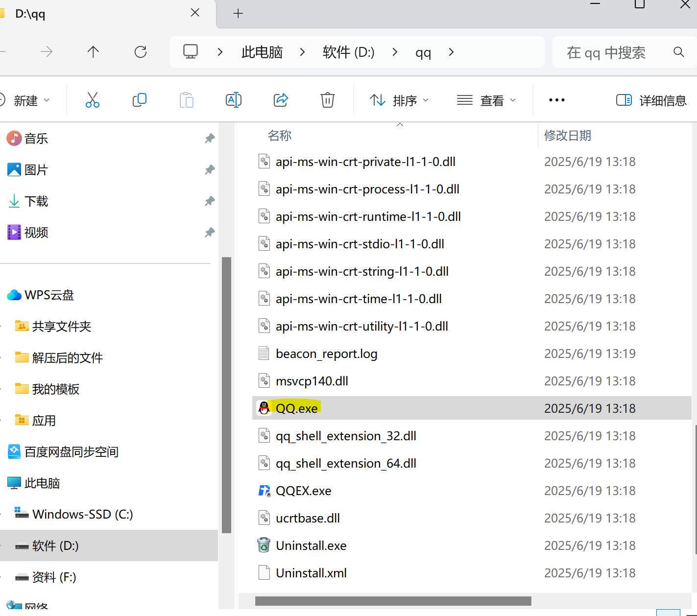The image size is (697, 616).
Task: Toggle the 详细信息 details pane
Action: tap(651, 100)
